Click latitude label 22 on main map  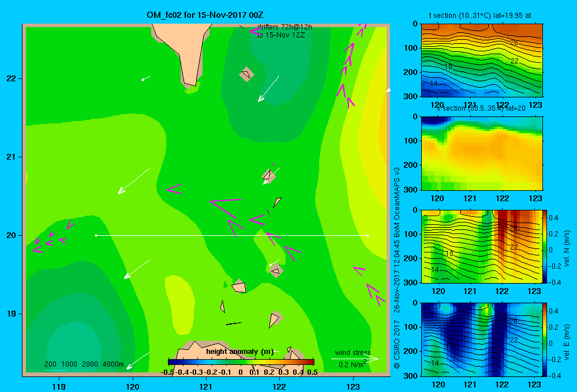pyautogui.click(x=11, y=78)
